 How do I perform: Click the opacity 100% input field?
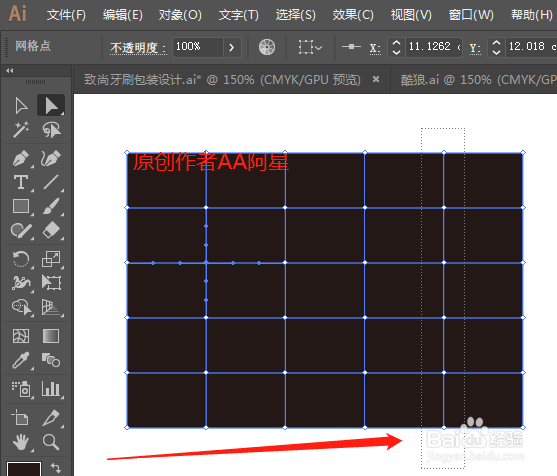198,47
